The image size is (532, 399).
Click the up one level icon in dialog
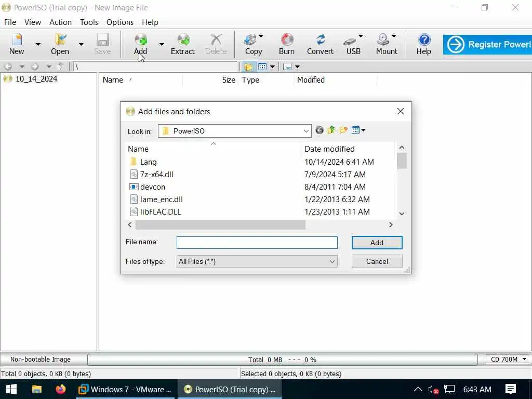[x=331, y=130]
